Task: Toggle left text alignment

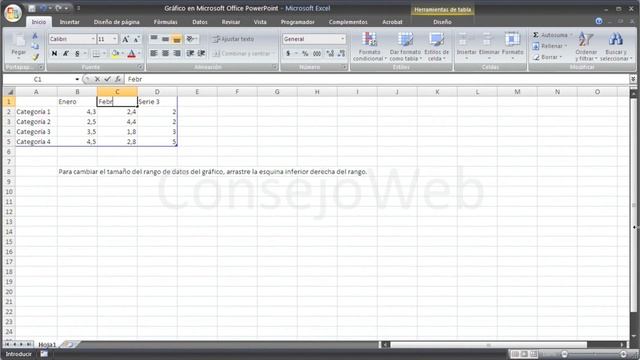Action: coord(154,53)
